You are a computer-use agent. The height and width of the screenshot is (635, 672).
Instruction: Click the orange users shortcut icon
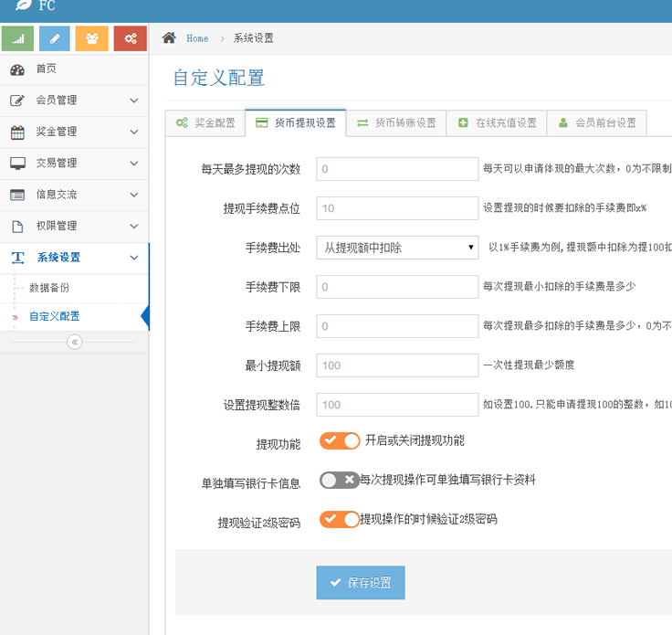(x=92, y=38)
